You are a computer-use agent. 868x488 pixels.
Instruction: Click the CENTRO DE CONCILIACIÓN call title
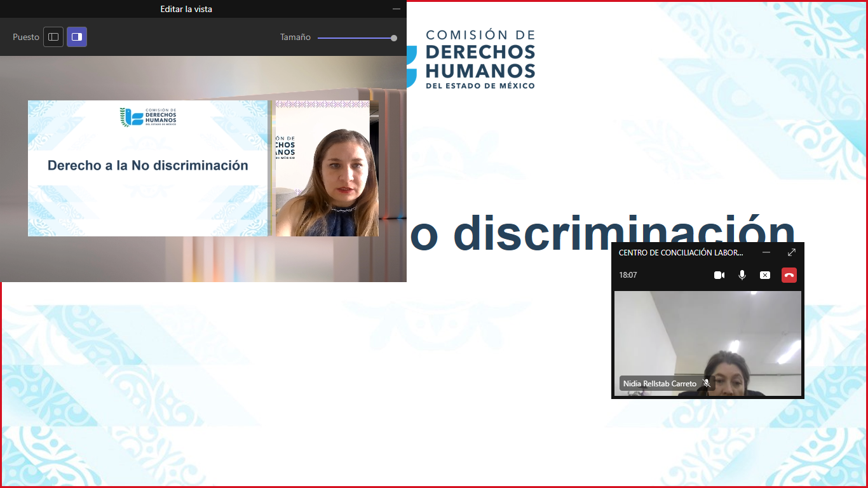(681, 252)
